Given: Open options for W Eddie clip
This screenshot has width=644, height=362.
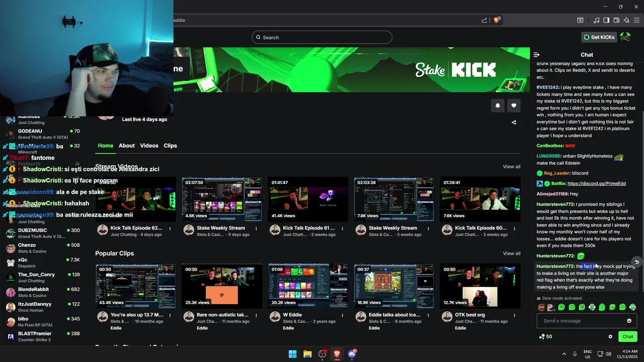Looking at the screenshot, I should [342, 315].
